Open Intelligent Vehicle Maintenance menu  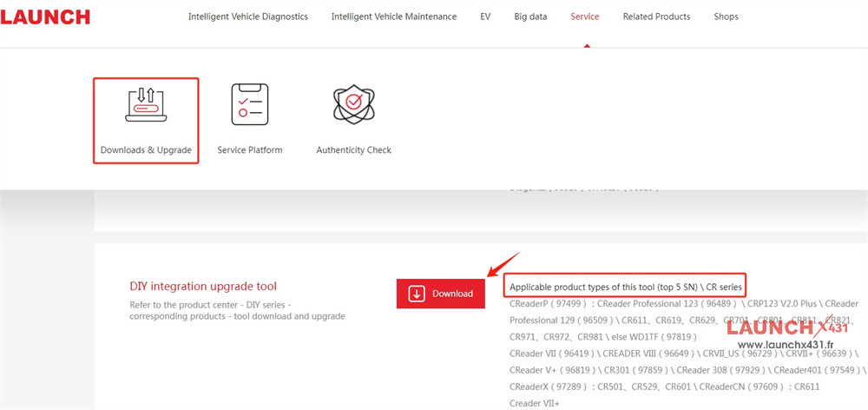tap(394, 17)
